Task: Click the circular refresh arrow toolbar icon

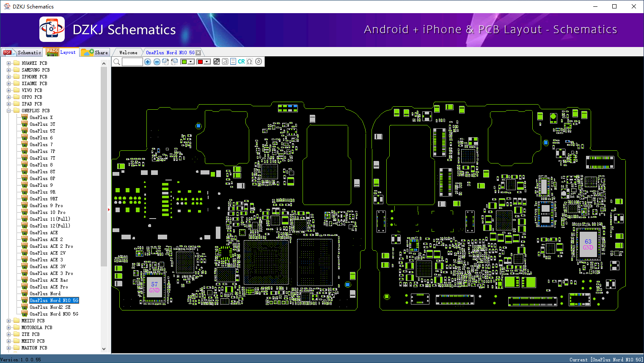Action: (259, 61)
